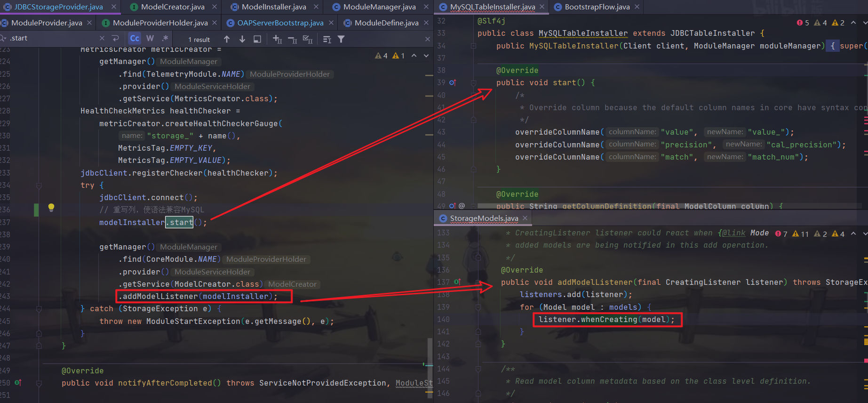Go to previous problem in MySQLTableInstaller editor
The height and width of the screenshot is (403, 868).
pyautogui.click(x=853, y=23)
